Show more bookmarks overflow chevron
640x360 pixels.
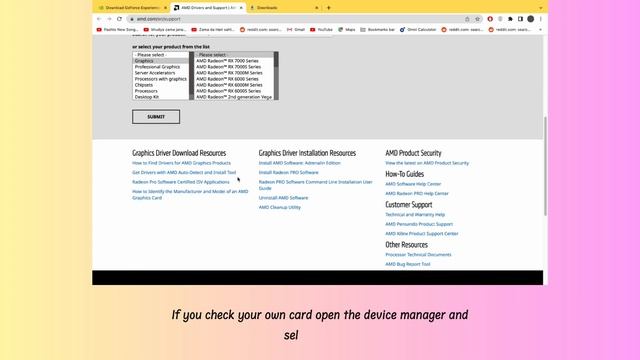click(540, 29)
